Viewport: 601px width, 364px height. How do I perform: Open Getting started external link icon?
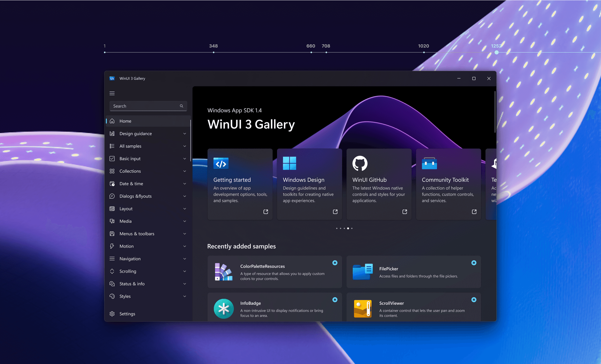[x=266, y=211]
